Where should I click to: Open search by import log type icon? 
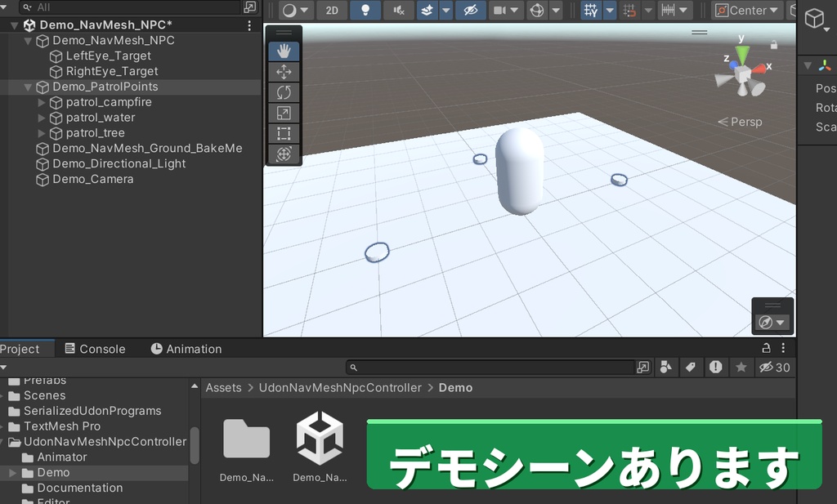[x=716, y=367]
